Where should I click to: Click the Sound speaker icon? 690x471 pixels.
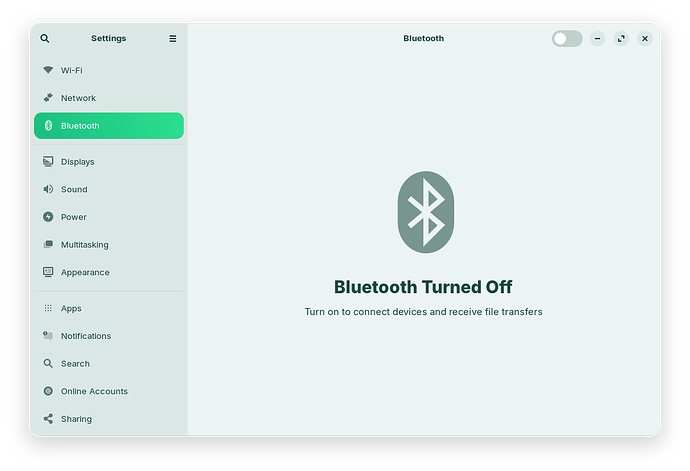tap(48, 189)
